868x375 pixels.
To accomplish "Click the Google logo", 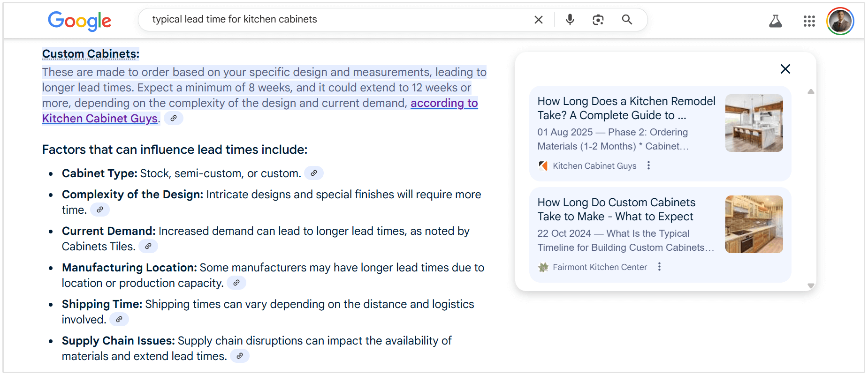I will tap(80, 21).
